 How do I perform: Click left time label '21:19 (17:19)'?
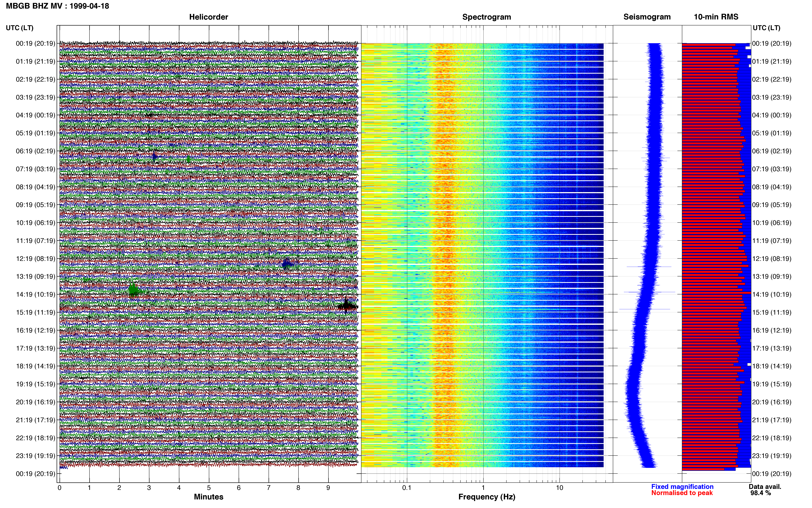click(36, 420)
